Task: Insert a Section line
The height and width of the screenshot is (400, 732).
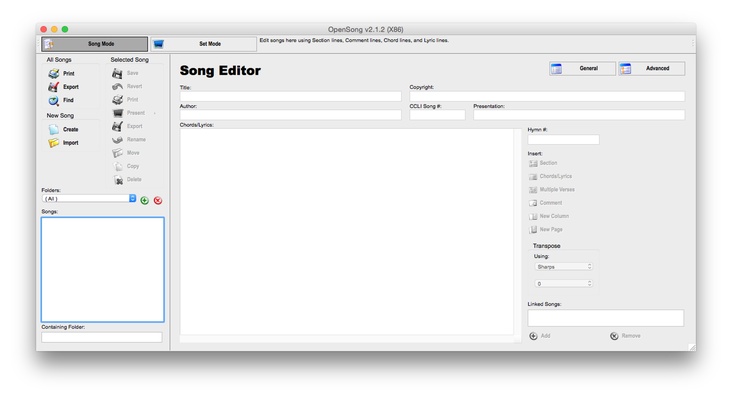Action: pyautogui.click(x=543, y=163)
